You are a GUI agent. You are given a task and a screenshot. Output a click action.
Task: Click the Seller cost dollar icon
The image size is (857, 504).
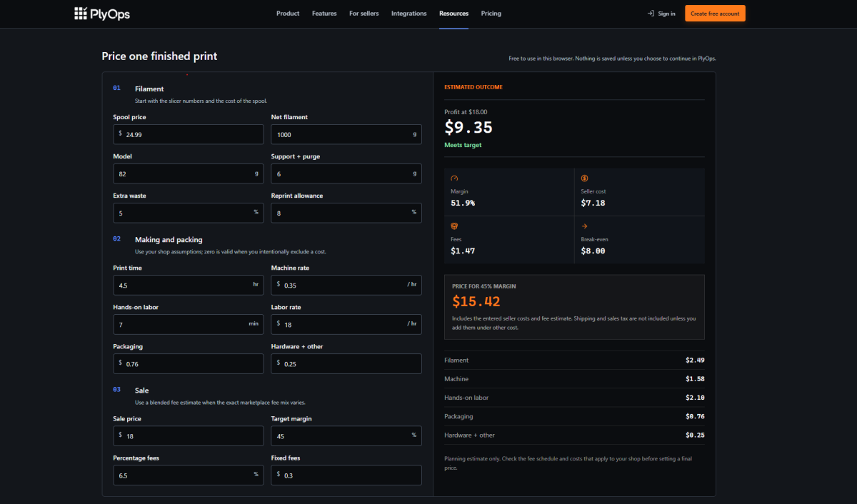[585, 178]
